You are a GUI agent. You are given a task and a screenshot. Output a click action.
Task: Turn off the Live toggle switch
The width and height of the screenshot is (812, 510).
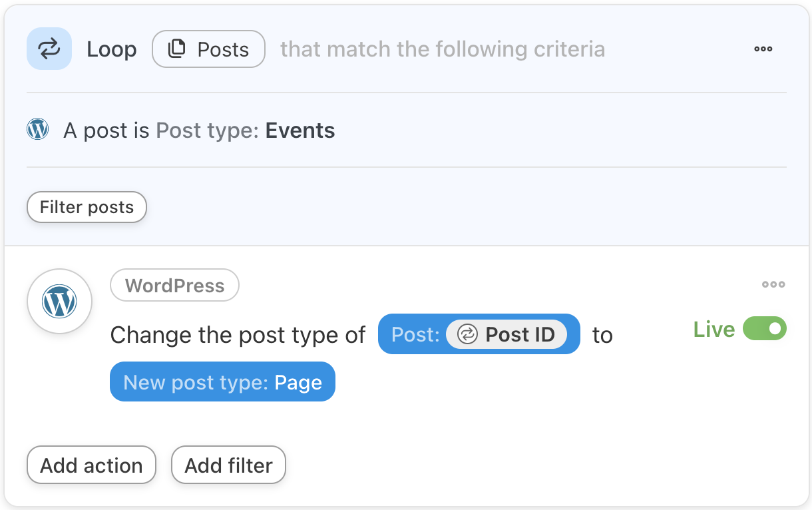point(765,329)
